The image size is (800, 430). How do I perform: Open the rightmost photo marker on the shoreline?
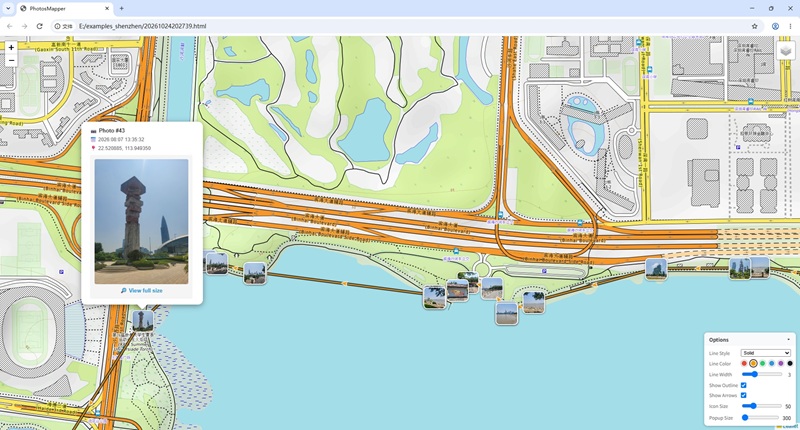759,267
